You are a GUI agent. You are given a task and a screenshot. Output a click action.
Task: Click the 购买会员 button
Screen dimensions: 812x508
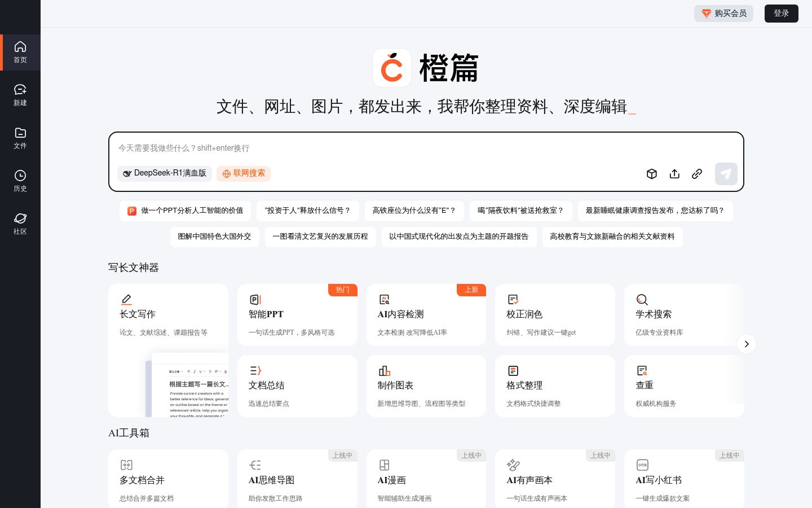point(723,14)
